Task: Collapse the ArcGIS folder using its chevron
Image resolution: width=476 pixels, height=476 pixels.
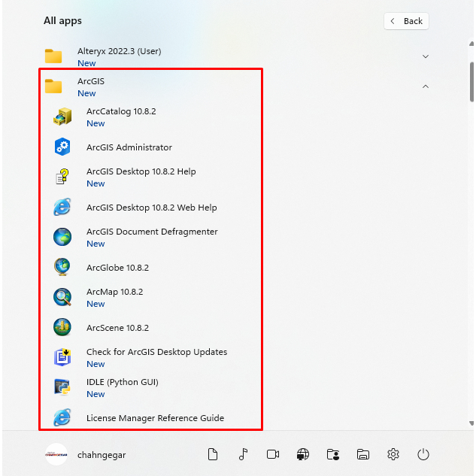Action: click(426, 86)
